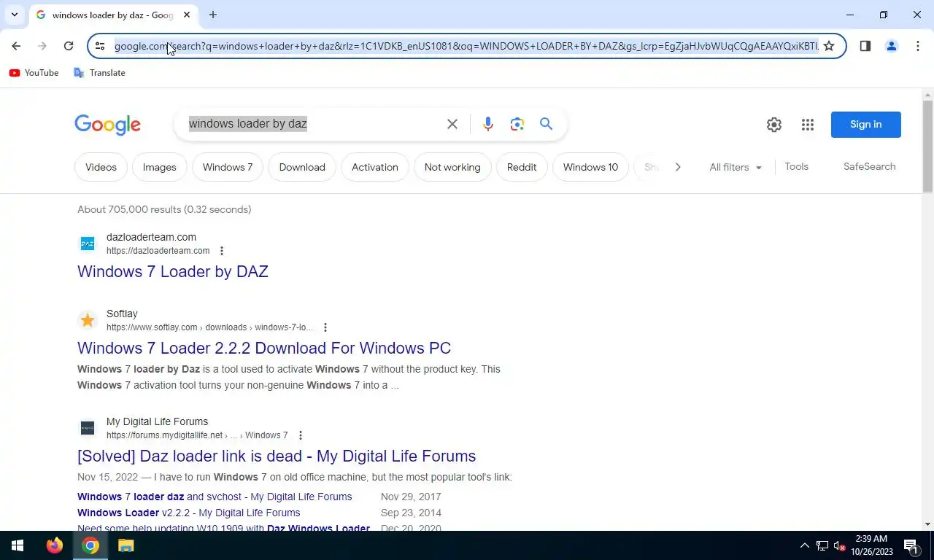934x560 pixels.
Task: Open Windows 7 Loader 2.2.2 Download result
Action: 264,348
